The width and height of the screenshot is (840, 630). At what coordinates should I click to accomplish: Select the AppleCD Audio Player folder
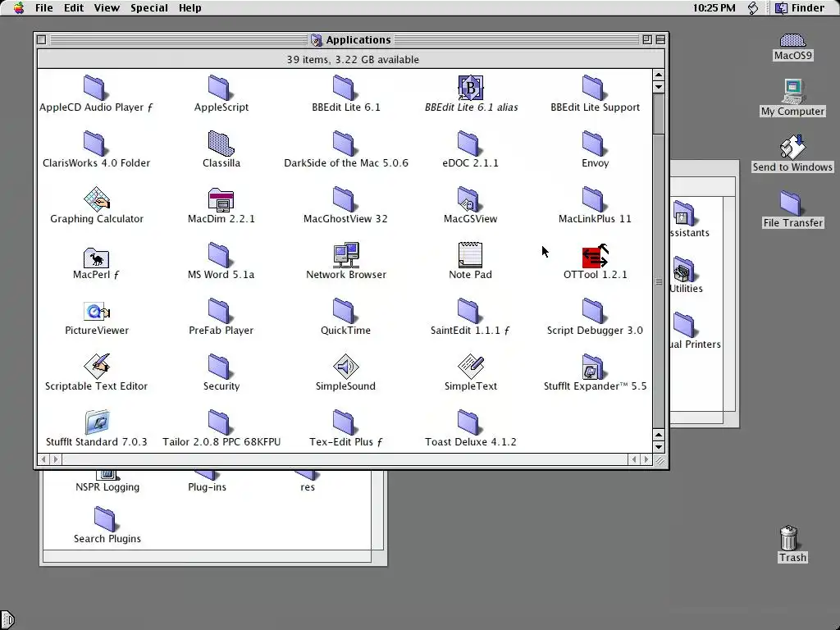[94, 88]
